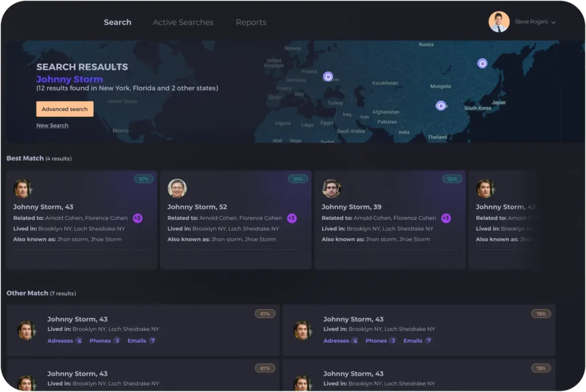The height and width of the screenshot is (392, 586).
Task: Open Phones in the 78% match card
Action: [x=381, y=341]
